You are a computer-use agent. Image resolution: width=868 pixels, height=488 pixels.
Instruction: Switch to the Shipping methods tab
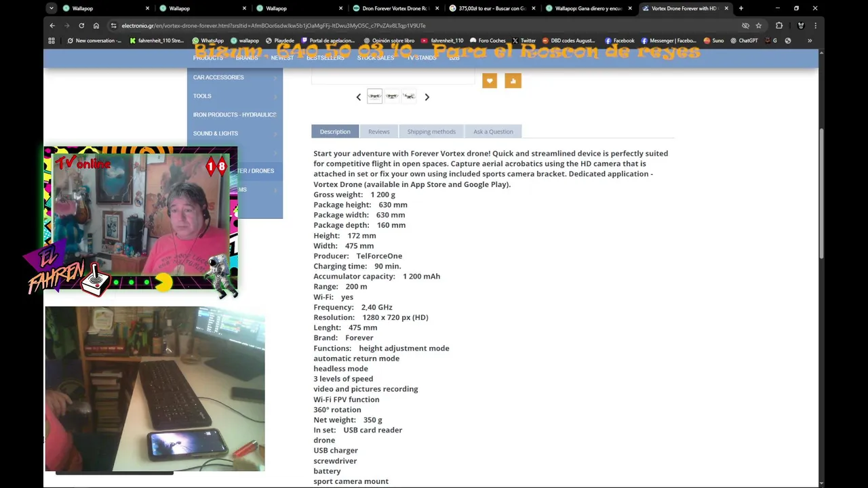pos(431,131)
